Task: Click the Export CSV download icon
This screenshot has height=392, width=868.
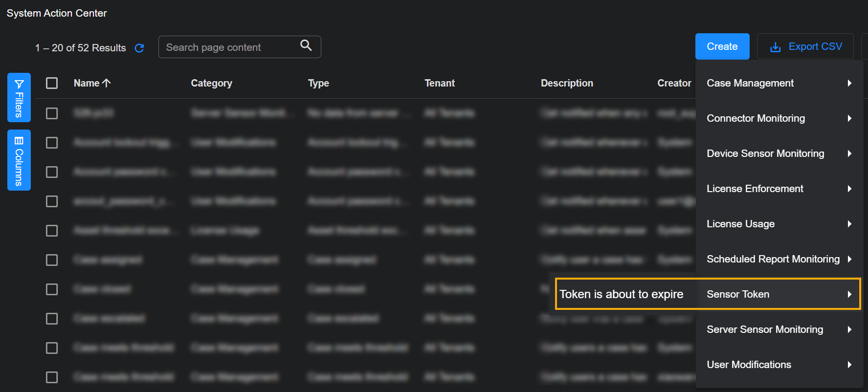Action: click(775, 47)
